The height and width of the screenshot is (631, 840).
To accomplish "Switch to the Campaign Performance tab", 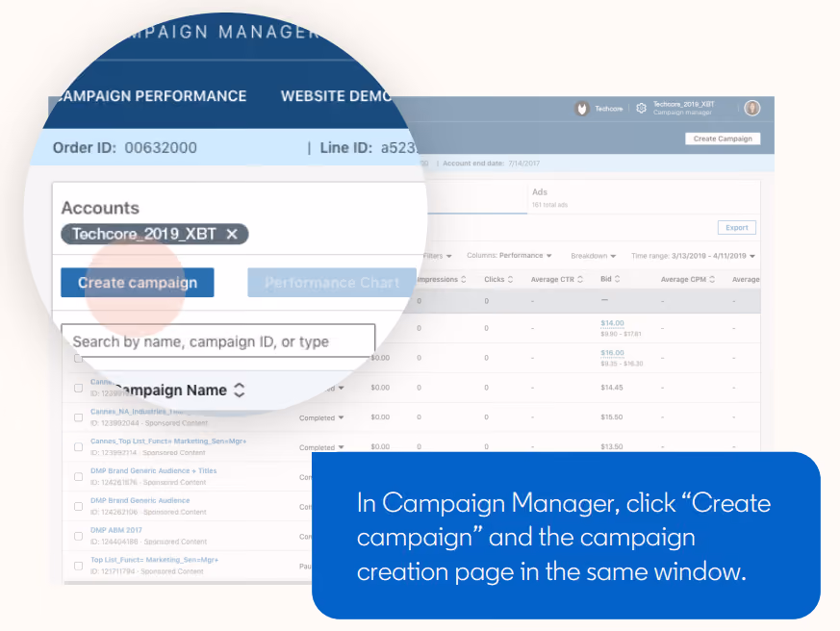I will 150,96.
